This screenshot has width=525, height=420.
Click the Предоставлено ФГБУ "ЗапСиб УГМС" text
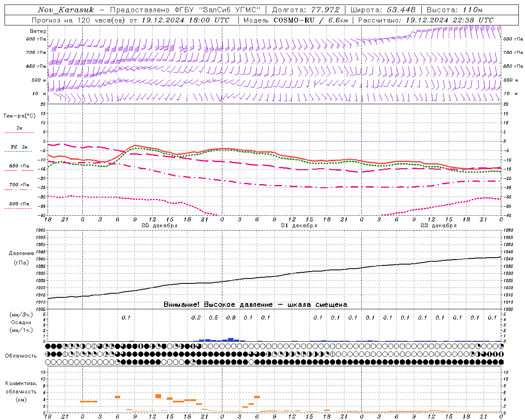[185, 10]
